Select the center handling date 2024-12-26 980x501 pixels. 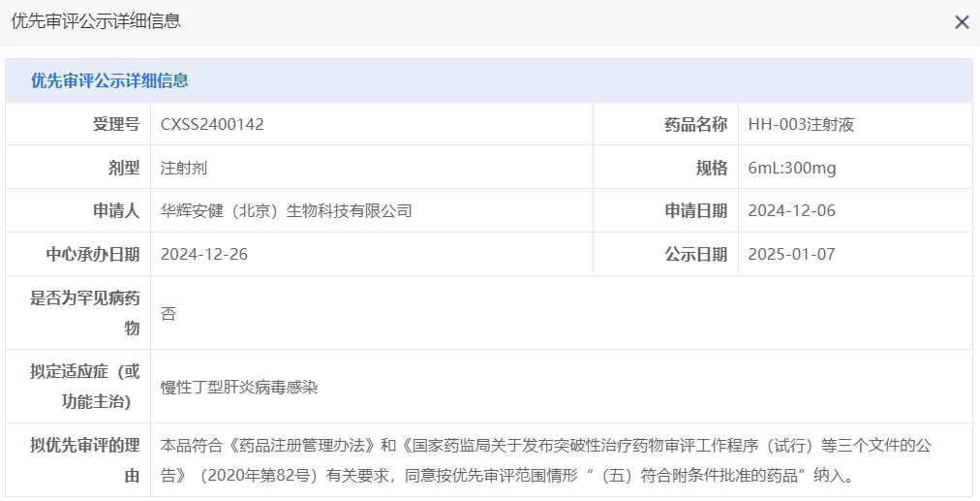(204, 254)
